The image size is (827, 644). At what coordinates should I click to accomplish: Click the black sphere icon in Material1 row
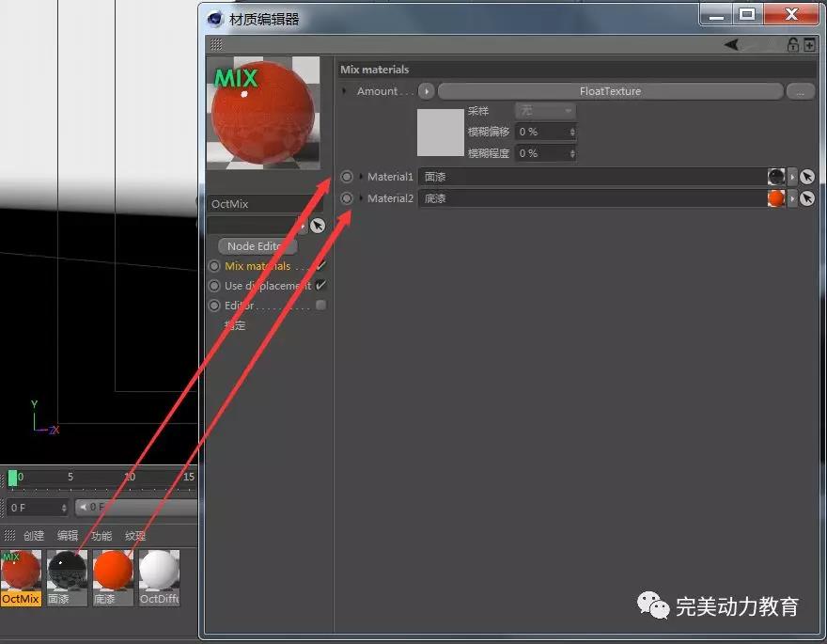[775, 177]
